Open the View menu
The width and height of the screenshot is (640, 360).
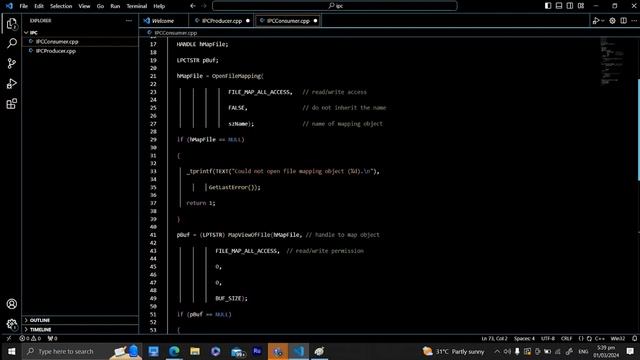[x=84, y=6]
